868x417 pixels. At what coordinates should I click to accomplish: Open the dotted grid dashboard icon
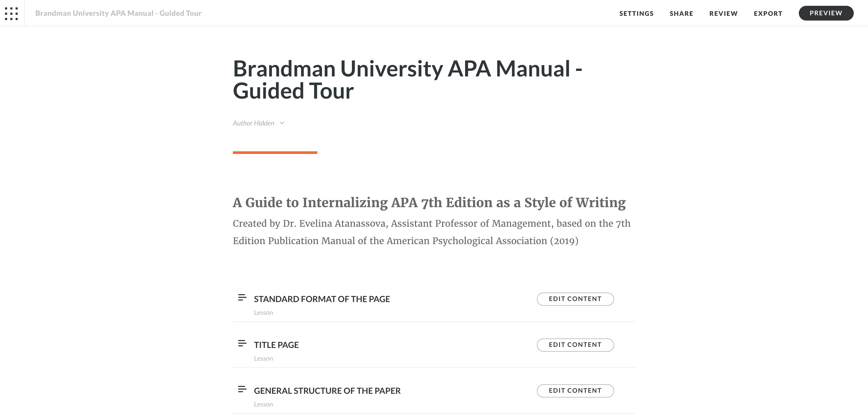[11, 13]
